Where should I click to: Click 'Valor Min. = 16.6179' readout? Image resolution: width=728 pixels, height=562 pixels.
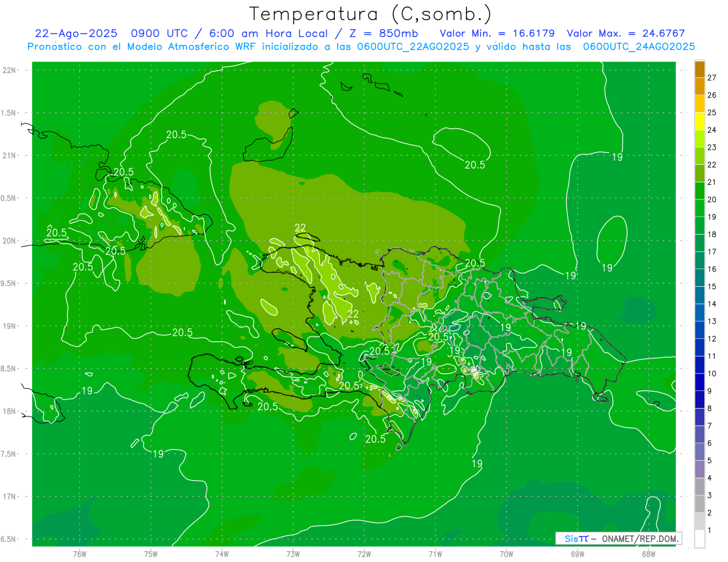[497, 33]
